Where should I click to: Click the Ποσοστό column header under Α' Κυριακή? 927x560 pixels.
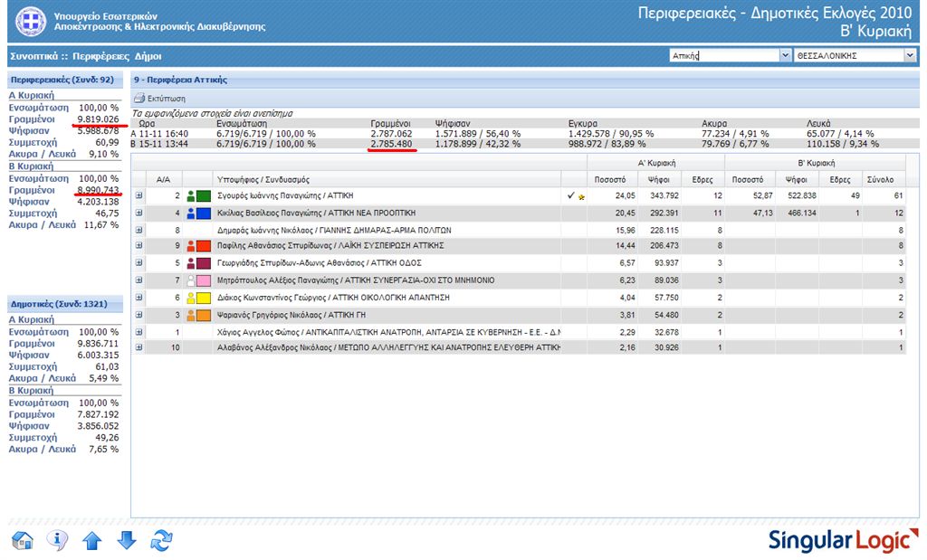[610, 179]
